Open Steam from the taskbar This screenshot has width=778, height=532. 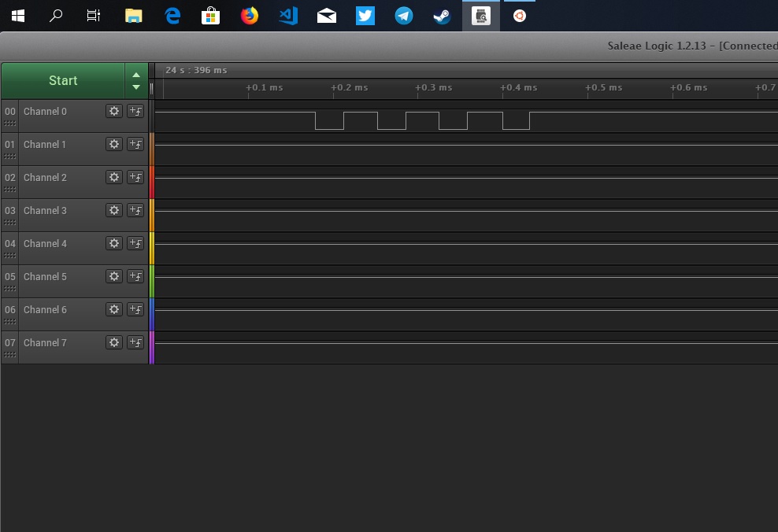(442, 16)
